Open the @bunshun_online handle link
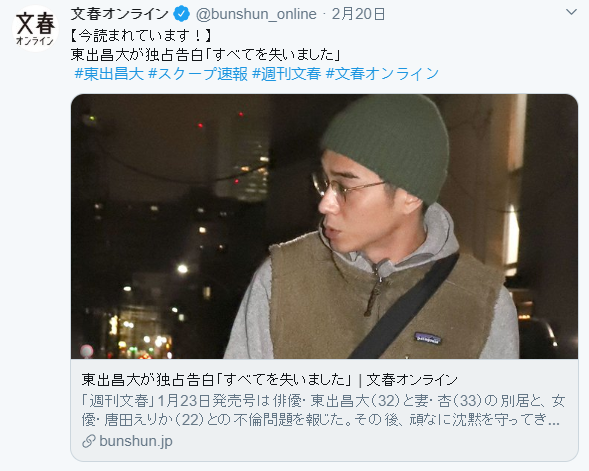Screen dimensions: 589x471 point(256,14)
